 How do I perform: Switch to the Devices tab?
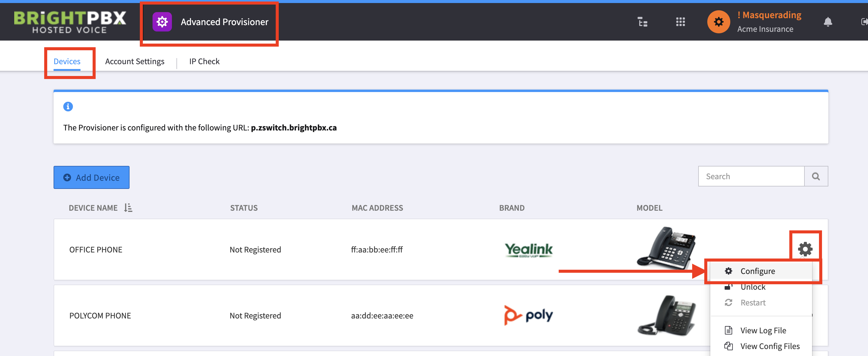point(67,61)
